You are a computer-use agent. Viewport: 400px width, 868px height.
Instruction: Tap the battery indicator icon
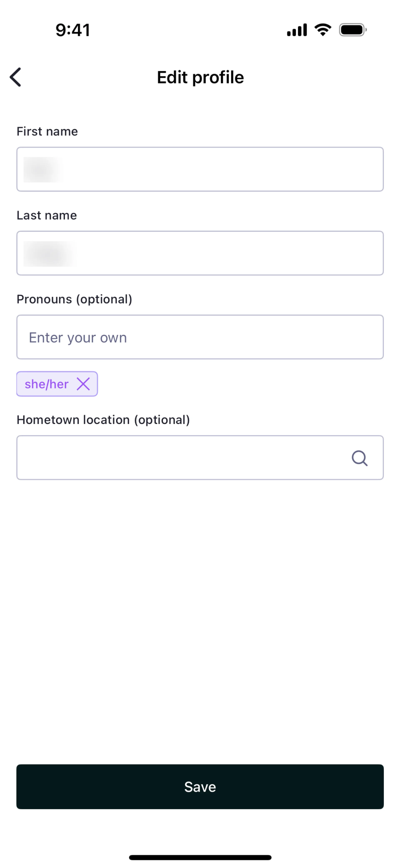pos(352,30)
